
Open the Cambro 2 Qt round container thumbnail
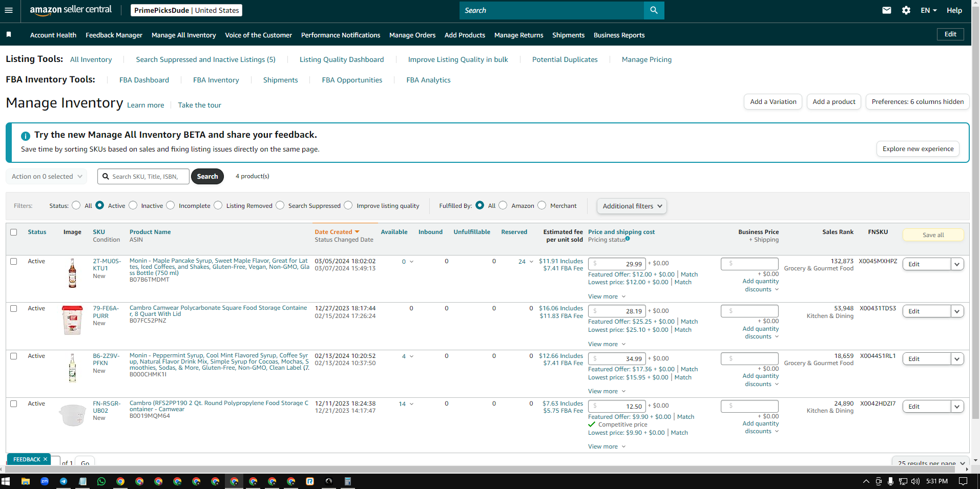pyautogui.click(x=72, y=415)
